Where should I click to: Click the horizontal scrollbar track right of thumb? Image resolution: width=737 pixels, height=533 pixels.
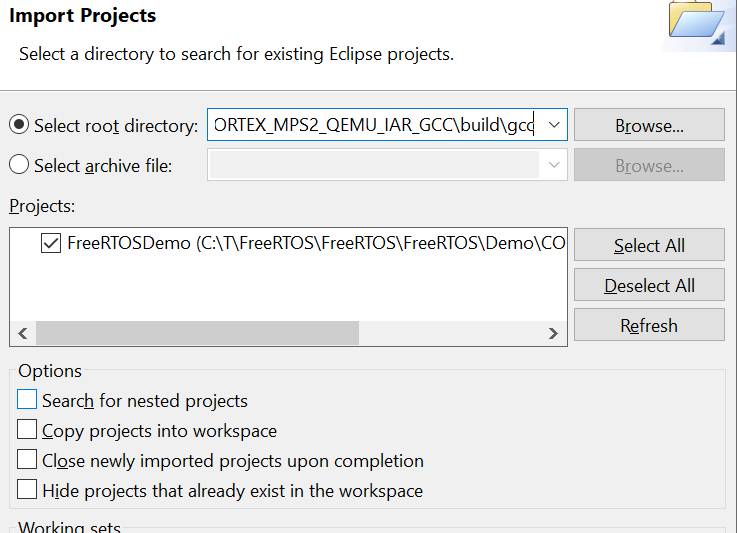(x=450, y=333)
